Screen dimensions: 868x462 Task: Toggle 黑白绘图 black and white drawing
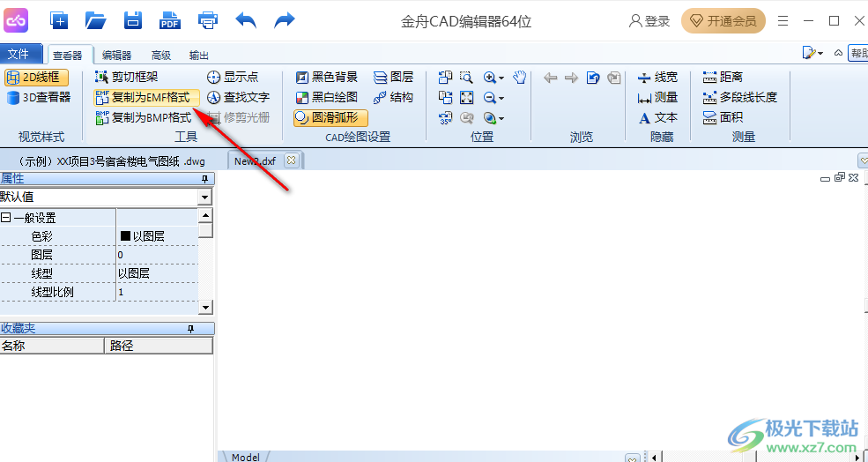coord(327,98)
